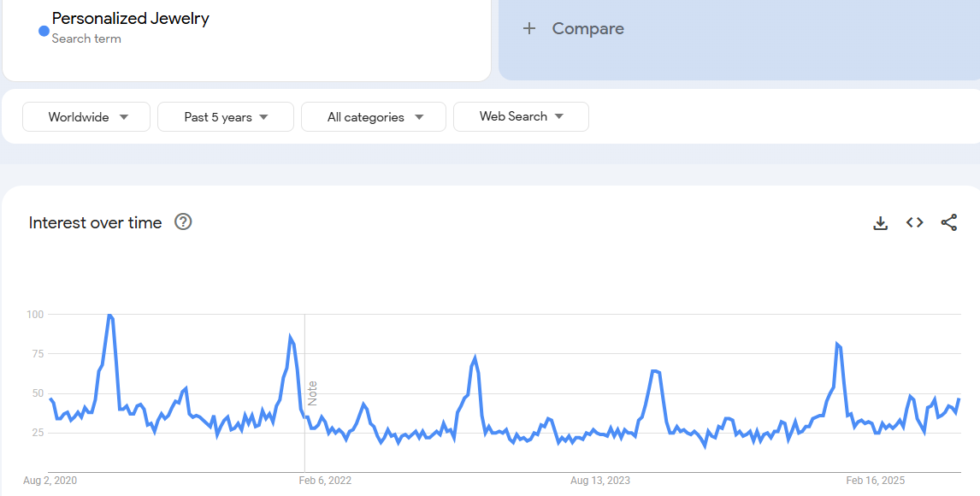Open the embed code icon
Screen dimensions: 980x496
coord(914,223)
